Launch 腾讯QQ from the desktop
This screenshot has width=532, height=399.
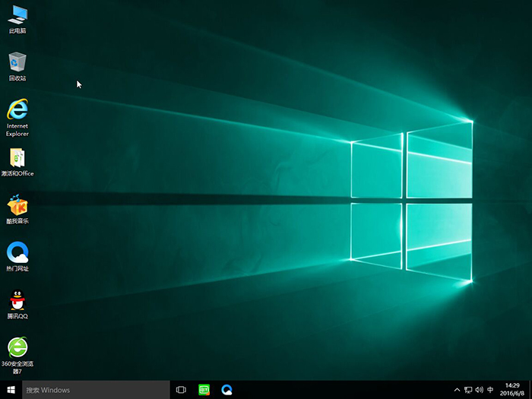point(17,300)
